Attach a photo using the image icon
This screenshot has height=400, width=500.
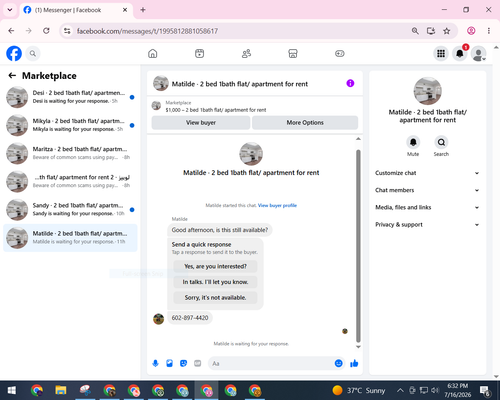169,363
